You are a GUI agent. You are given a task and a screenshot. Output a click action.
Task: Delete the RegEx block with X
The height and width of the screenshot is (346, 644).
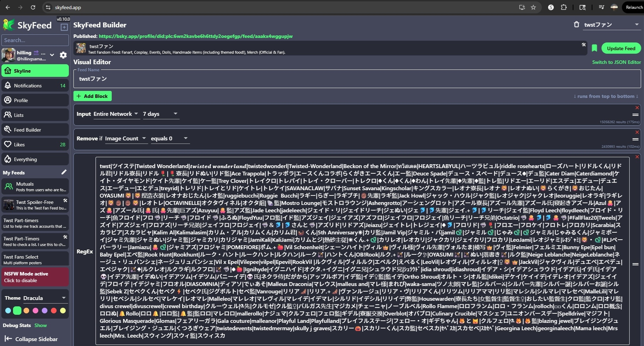637,157
